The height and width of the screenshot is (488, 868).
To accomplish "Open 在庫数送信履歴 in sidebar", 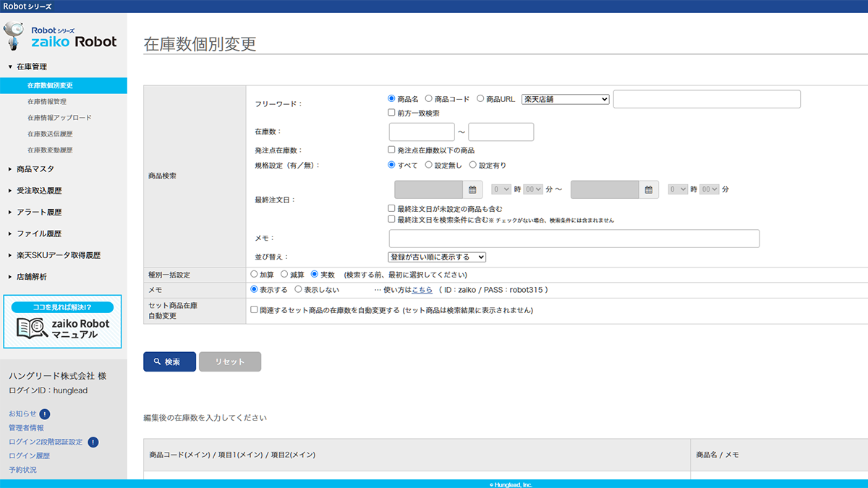I will click(50, 134).
